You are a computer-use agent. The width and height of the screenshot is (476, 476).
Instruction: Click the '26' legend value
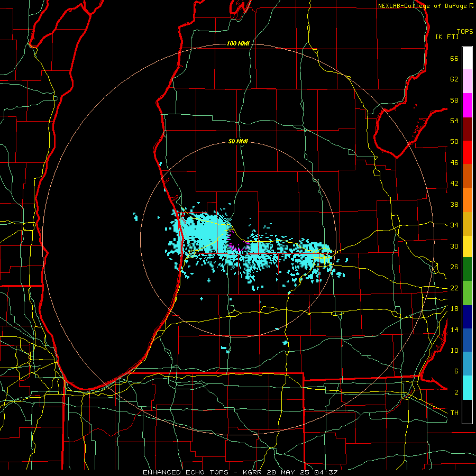click(x=454, y=267)
